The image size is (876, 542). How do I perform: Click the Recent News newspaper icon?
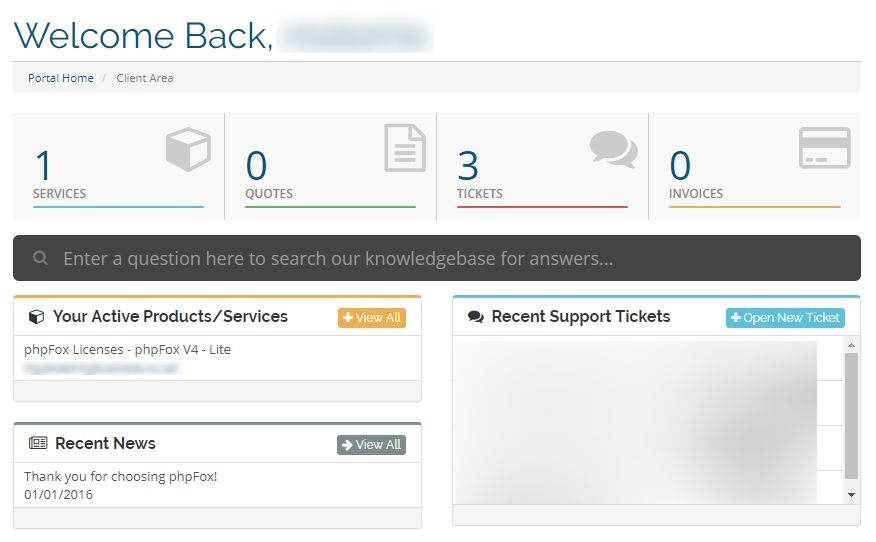pos(38,443)
